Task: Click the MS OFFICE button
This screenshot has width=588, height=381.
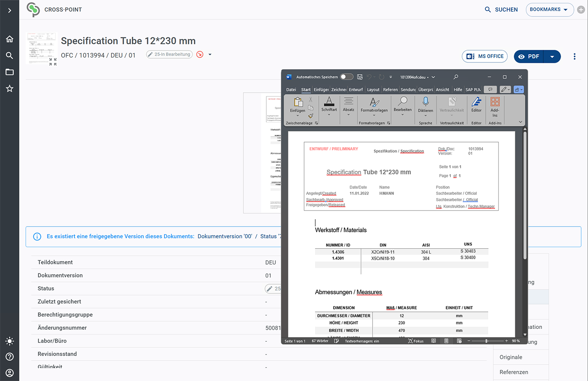Action: pos(485,56)
